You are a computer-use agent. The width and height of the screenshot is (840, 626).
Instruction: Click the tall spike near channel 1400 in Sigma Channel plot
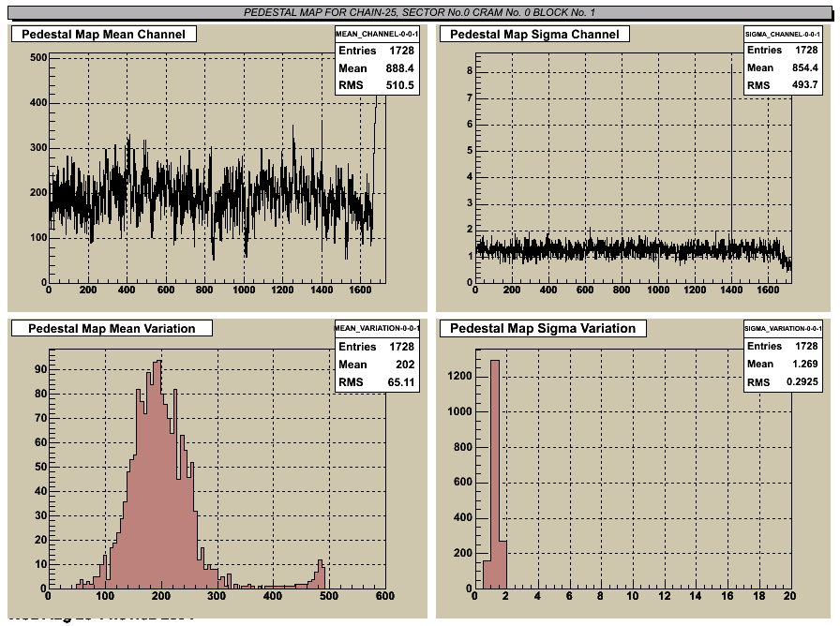[x=731, y=156]
